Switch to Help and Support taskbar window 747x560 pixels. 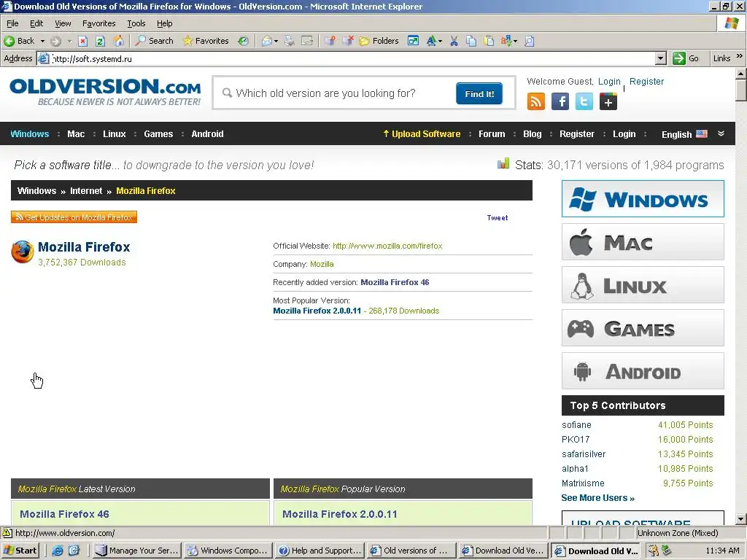click(320, 551)
